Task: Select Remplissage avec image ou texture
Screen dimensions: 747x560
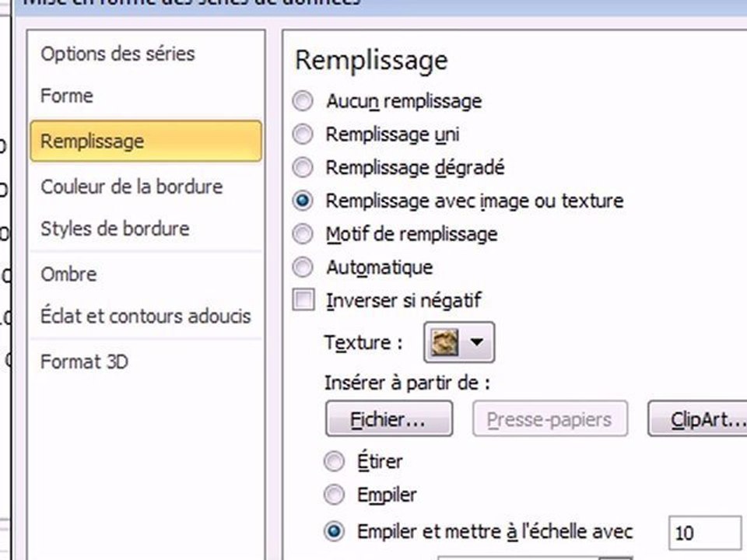Action: (x=303, y=201)
